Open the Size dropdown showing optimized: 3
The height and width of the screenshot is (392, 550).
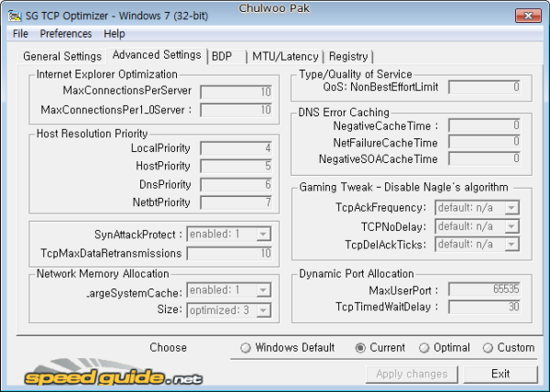coord(263,310)
